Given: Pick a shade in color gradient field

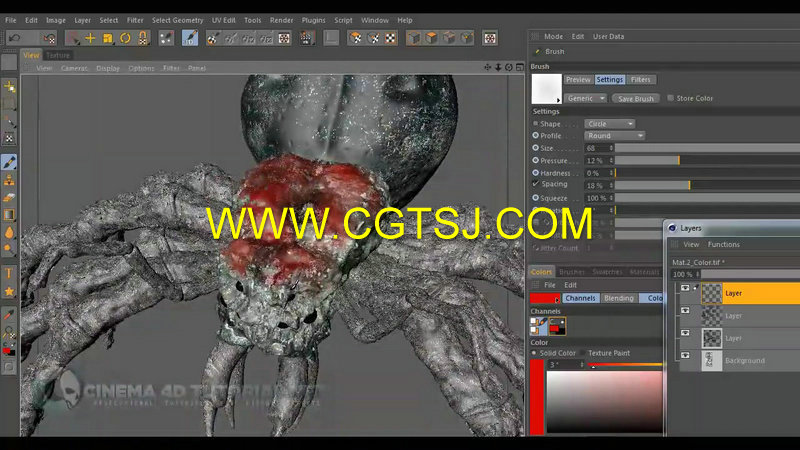Looking at the screenshot, I should click(605, 402).
